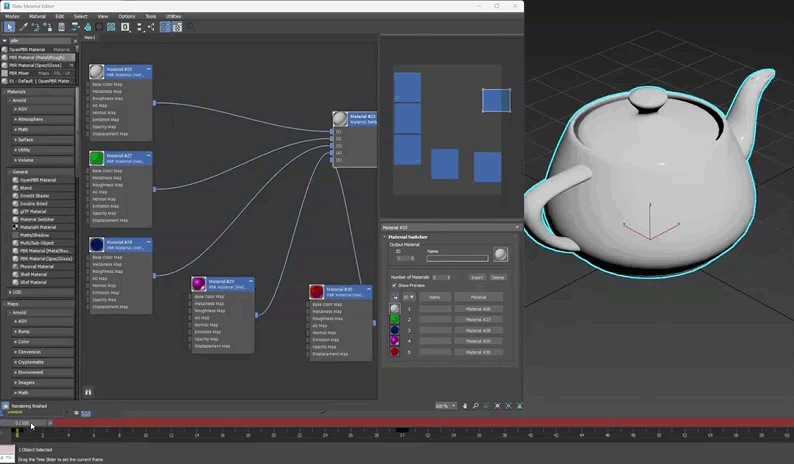
Task: Click Lay Out All vertical icon
Action: click(x=140, y=27)
